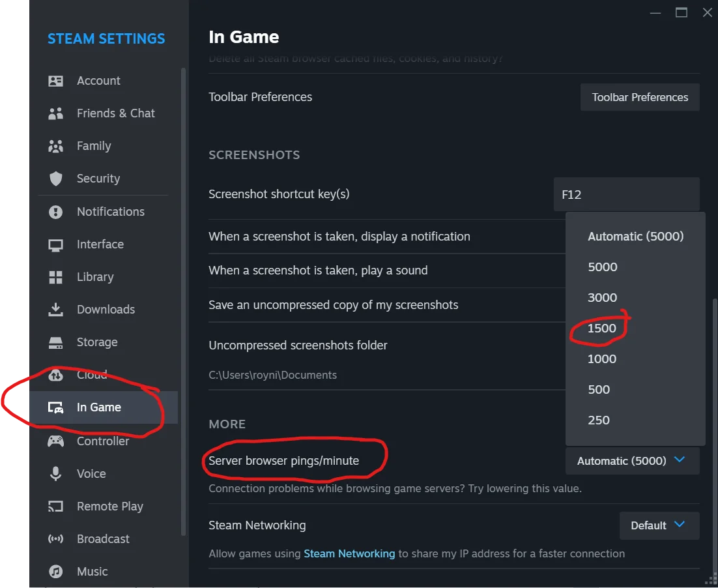Click the sidebar vertical scrollbar

pyautogui.click(x=184, y=302)
